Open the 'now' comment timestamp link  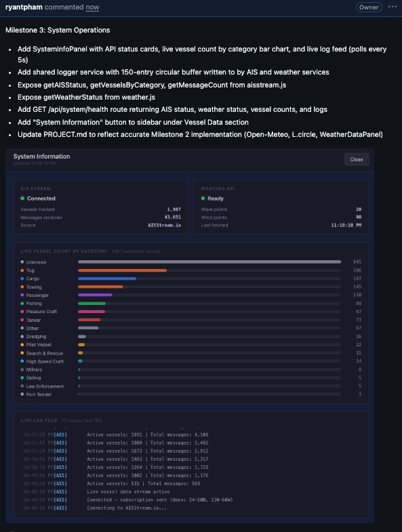point(92,7)
